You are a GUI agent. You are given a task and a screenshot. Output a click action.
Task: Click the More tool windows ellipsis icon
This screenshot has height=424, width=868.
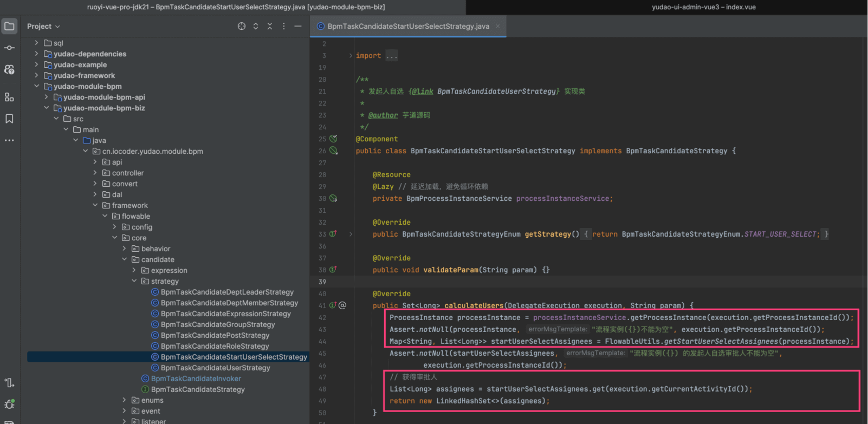tap(9, 140)
